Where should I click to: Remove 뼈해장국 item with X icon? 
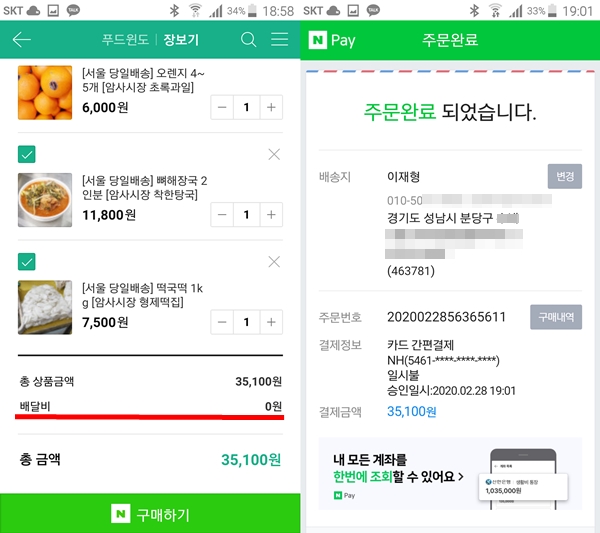click(x=274, y=154)
